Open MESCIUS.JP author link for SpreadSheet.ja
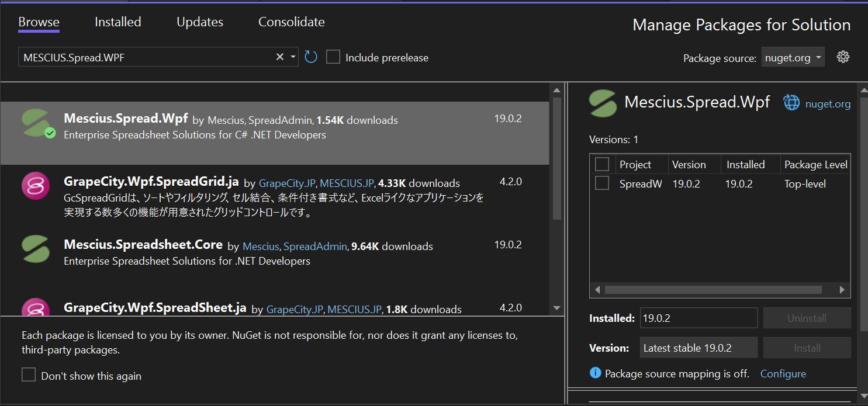This screenshot has width=868, height=406. [x=355, y=310]
